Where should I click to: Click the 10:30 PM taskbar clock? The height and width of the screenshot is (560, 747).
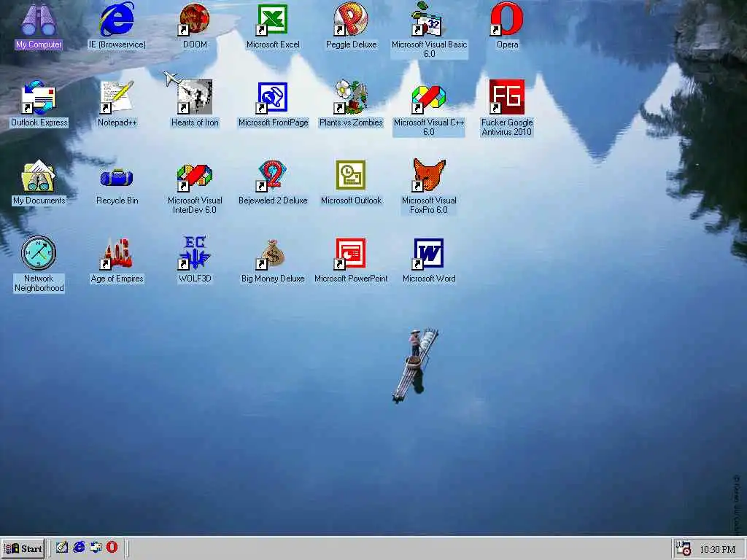click(718, 550)
